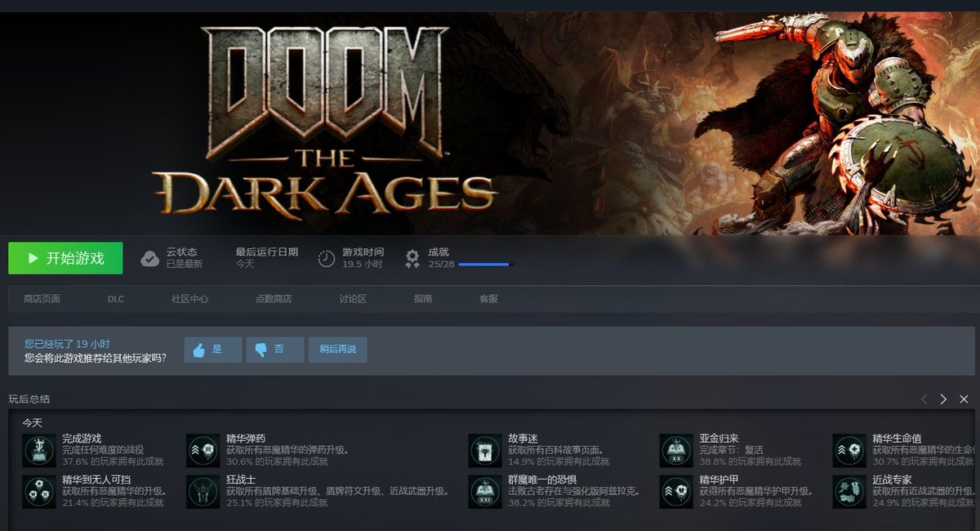This screenshot has height=531, width=980.
Task: Click the 故事迷 achievement title
Action: tap(523, 439)
